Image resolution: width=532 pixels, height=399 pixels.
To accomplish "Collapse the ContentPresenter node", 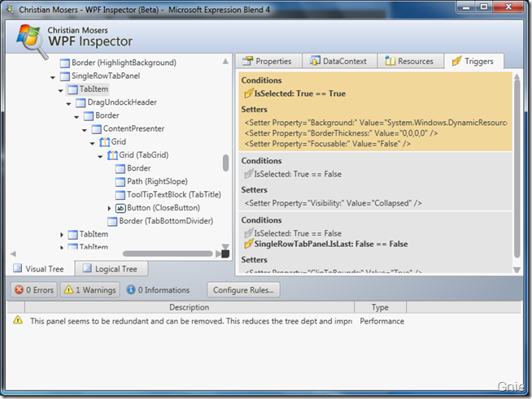I will (84, 130).
